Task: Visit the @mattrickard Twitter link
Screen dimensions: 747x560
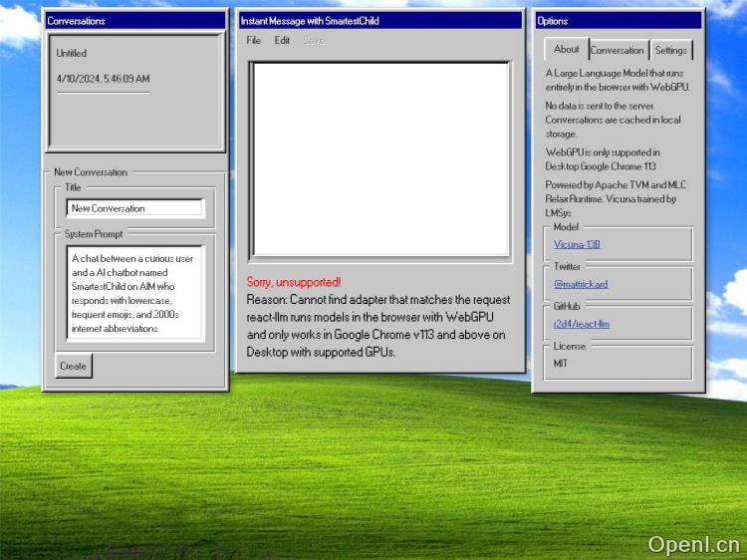Action: 581,284
